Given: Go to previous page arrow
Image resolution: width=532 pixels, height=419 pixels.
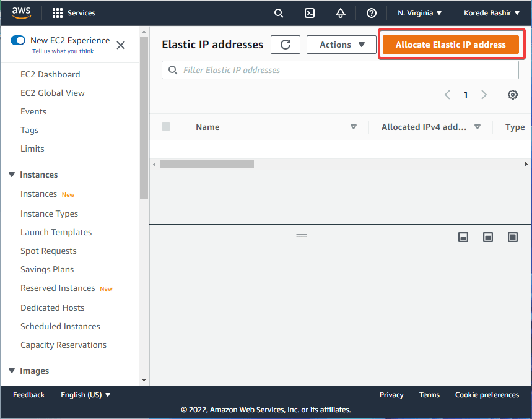Looking at the screenshot, I should click(448, 95).
